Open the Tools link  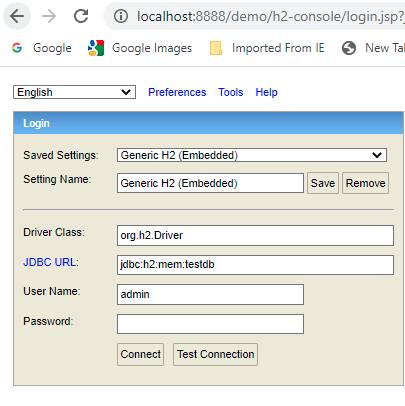pyautogui.click(x=231, y=92)
